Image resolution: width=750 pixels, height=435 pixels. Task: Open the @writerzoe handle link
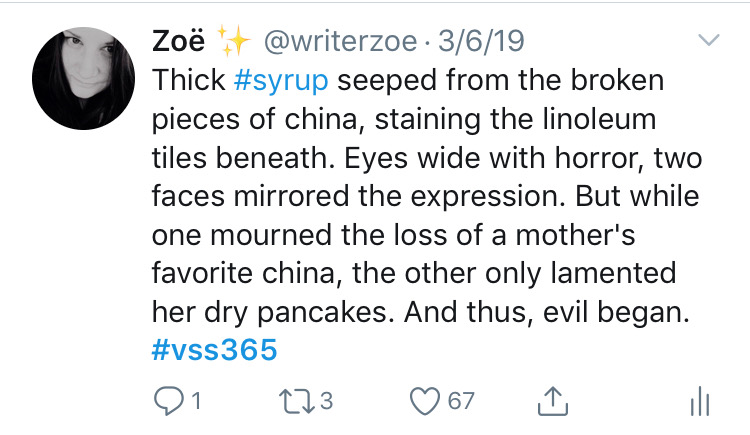[341, 41]
